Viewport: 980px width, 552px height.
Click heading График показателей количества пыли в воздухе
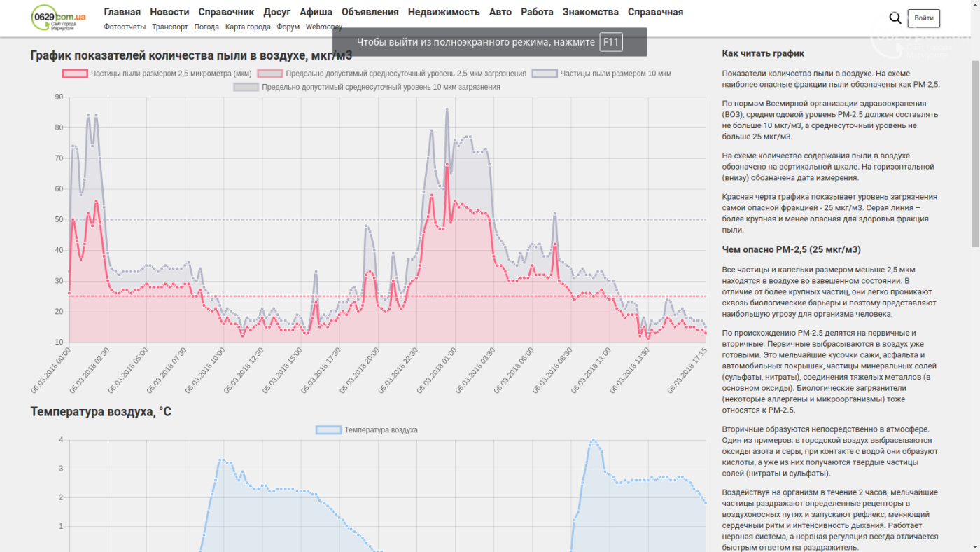tap(191, 55)
